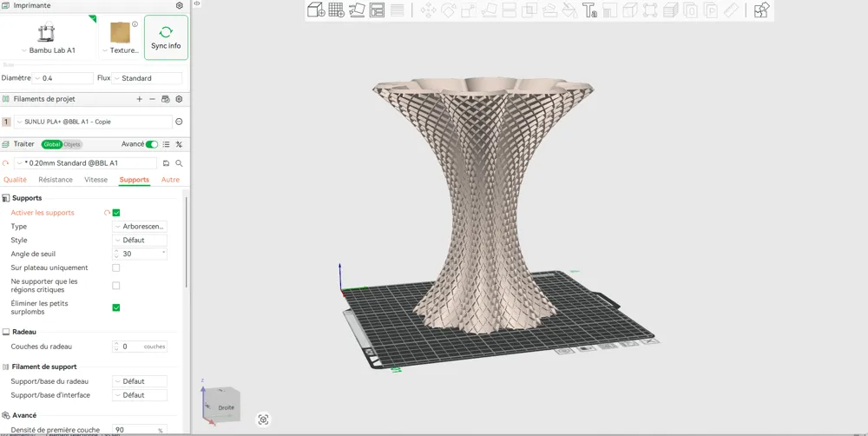Click the Densité de première couche field

pos(140,430)
